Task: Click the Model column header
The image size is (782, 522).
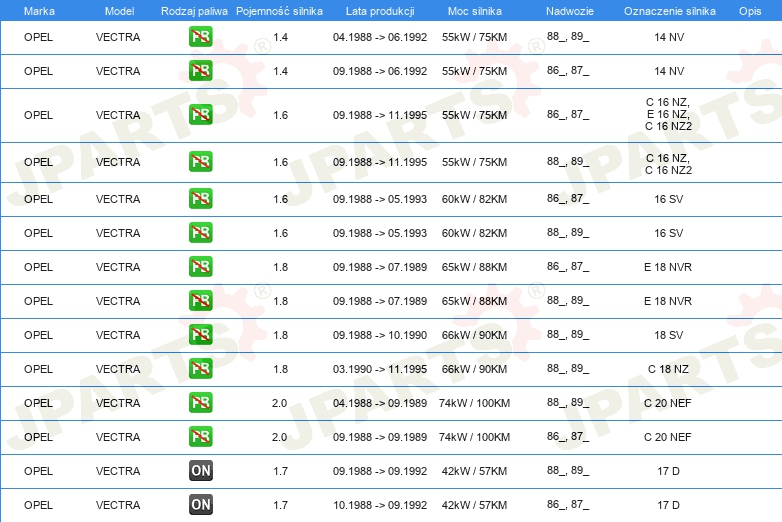Action: pos(119,11)
